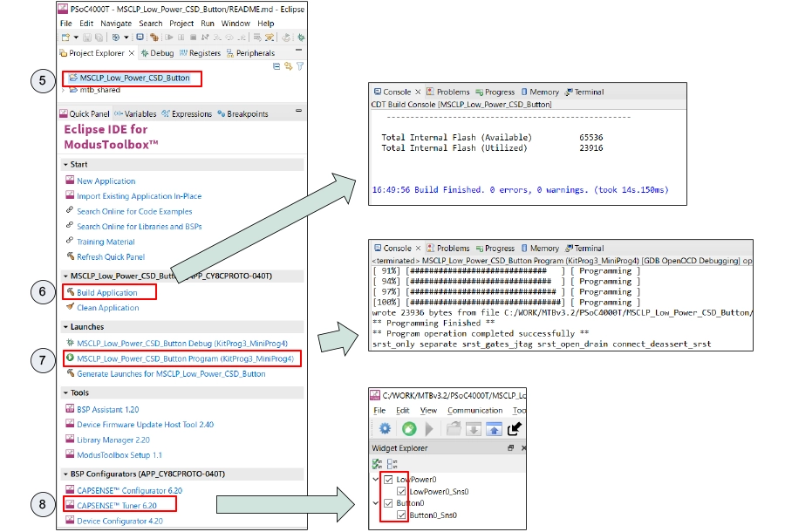Open the Project menu in Eclipse

[x=181, y=24]
